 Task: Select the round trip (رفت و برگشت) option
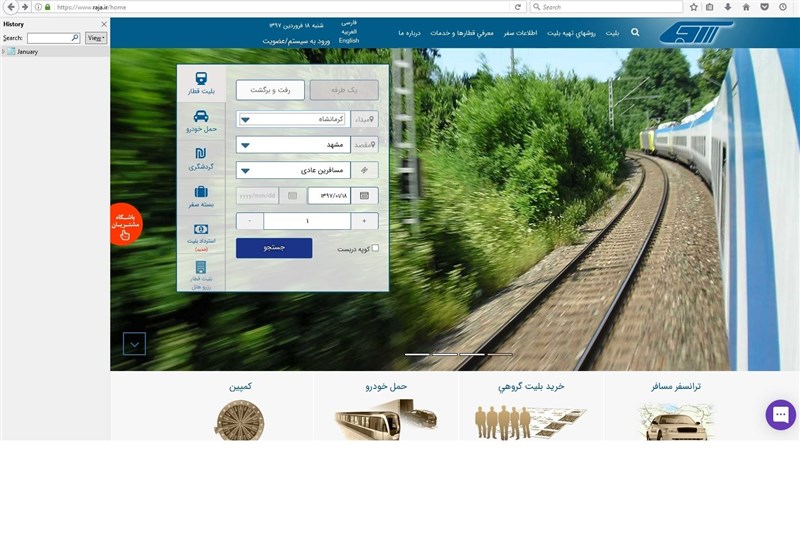(x=270, y=90)
